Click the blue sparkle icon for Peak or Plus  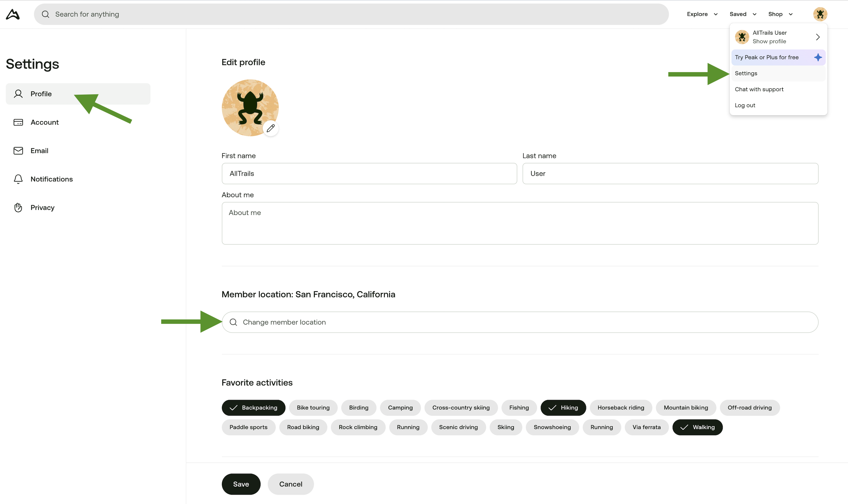coord(818,57)
